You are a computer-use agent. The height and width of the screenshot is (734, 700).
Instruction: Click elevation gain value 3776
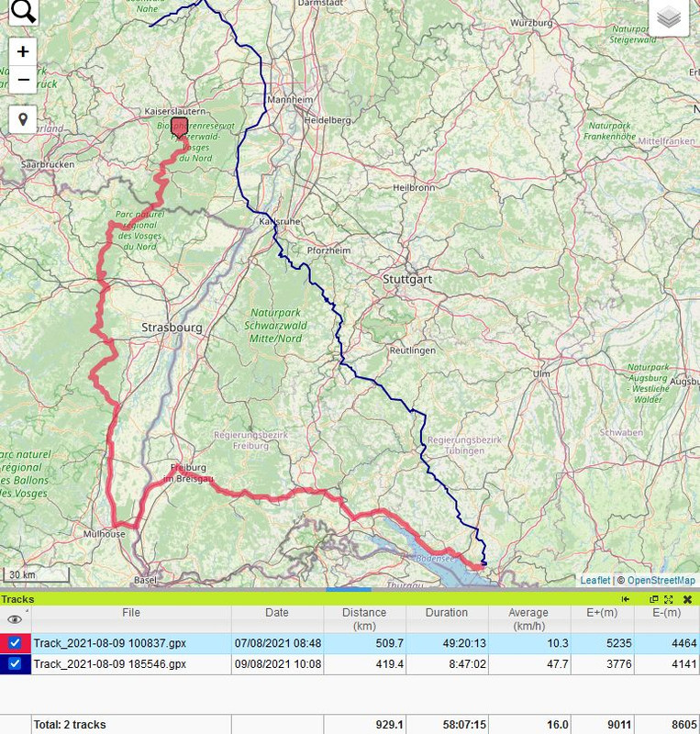pos(619,663)
